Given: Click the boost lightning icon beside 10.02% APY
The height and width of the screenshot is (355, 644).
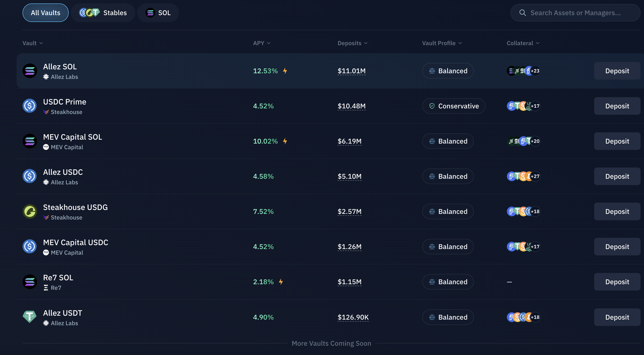Looking at the screenshot, I should [x=285, y=141].
